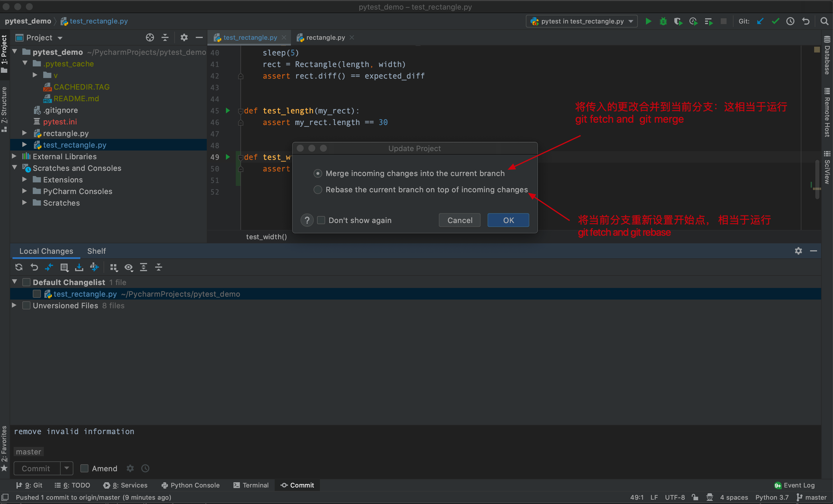
Task: Run with coverage icon in toolbar
Action: point(678,21)
